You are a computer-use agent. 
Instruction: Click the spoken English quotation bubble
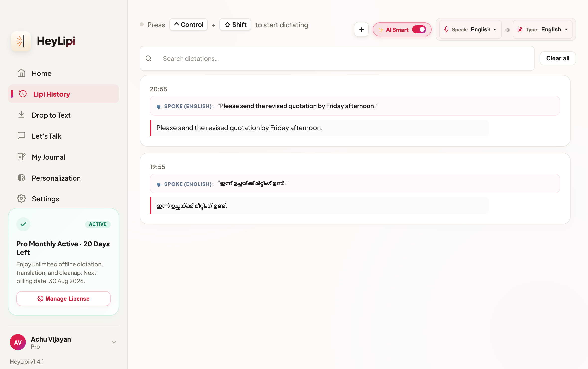pyautogui.click(x=355, y=106)
